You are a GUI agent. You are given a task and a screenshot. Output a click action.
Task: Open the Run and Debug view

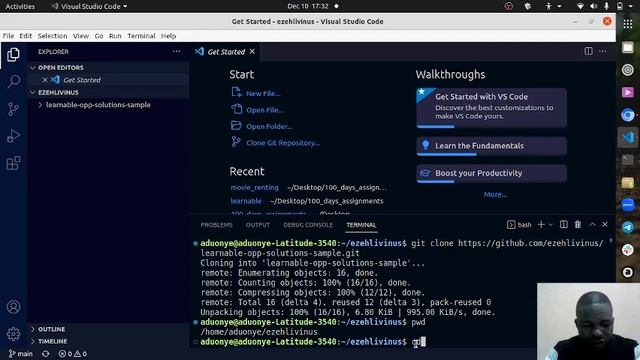[13, 136]
